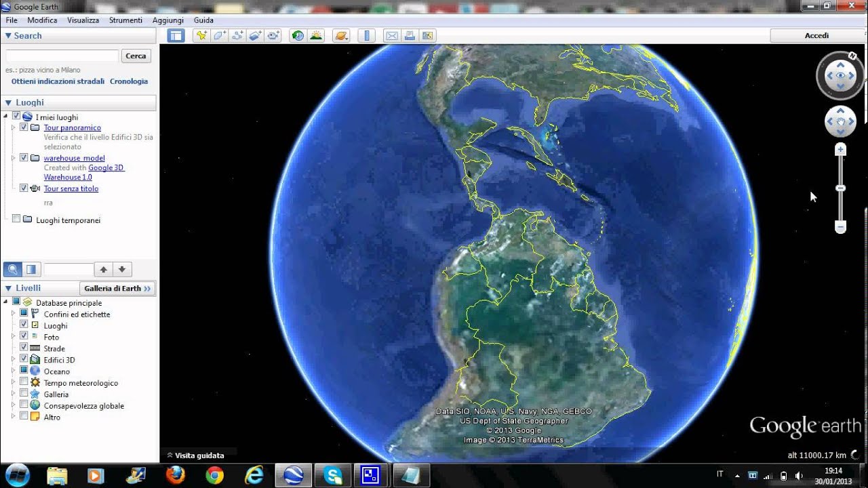The height and width of the screenshot is (488, 868).
Task: Select the Add Path tool
Action: [237, 36]
